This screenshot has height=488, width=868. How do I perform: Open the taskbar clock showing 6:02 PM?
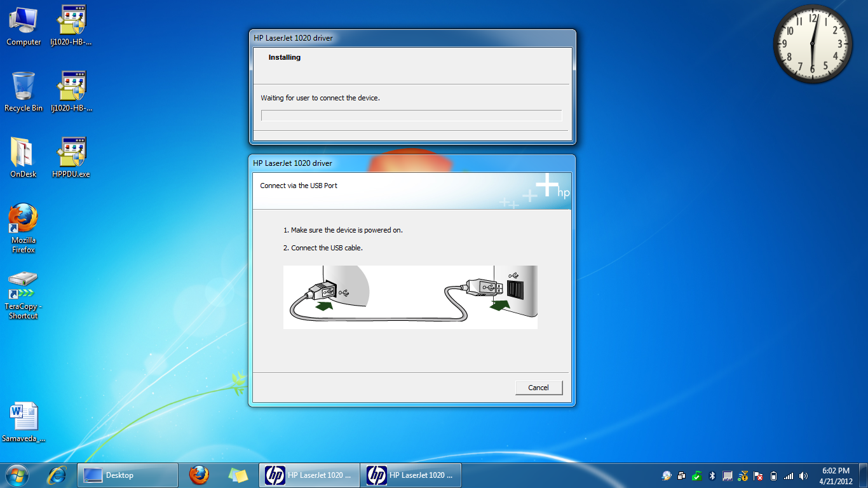tap(836, 475)
